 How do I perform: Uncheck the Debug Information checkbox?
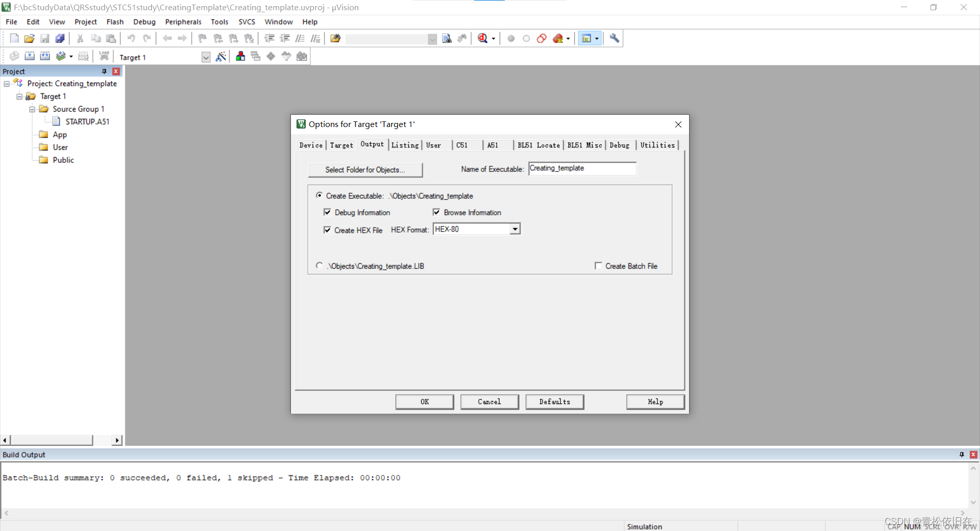[327, 212]
